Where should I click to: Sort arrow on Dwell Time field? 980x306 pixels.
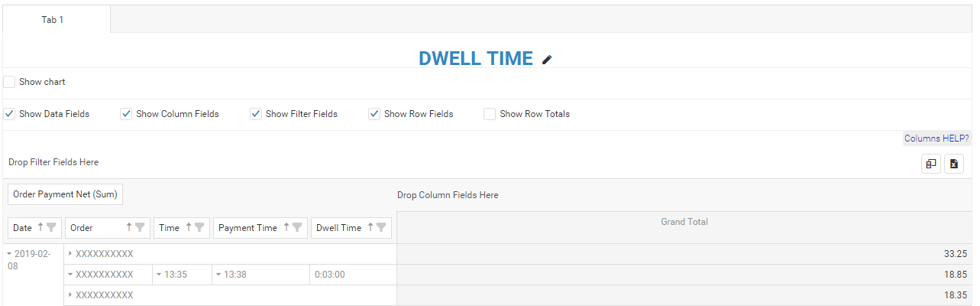point(370,227)
